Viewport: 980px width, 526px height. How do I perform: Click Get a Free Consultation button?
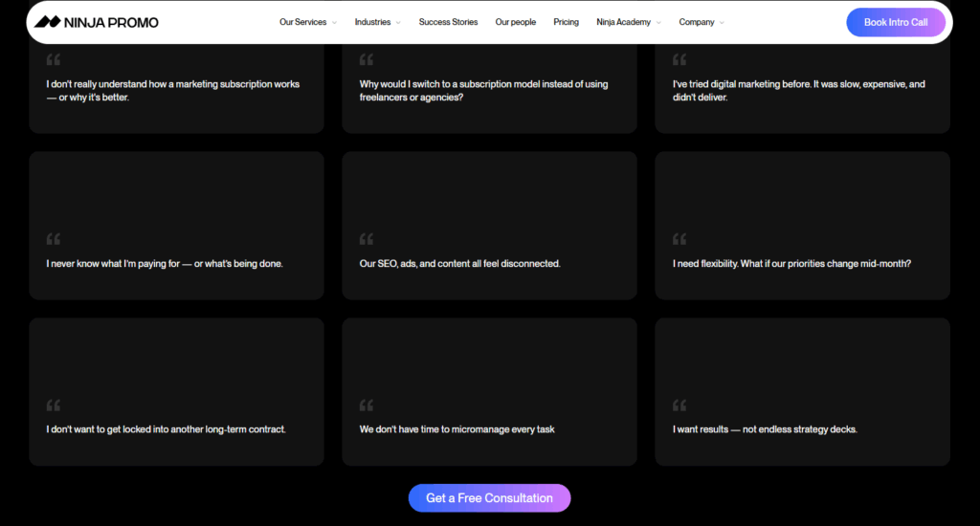coord(489,498)
